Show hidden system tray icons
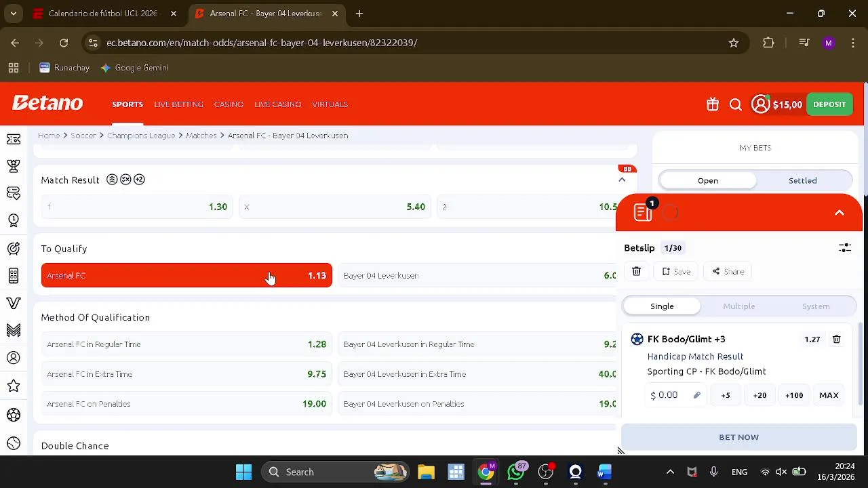The image size is (868, 488). click(670, 472)
